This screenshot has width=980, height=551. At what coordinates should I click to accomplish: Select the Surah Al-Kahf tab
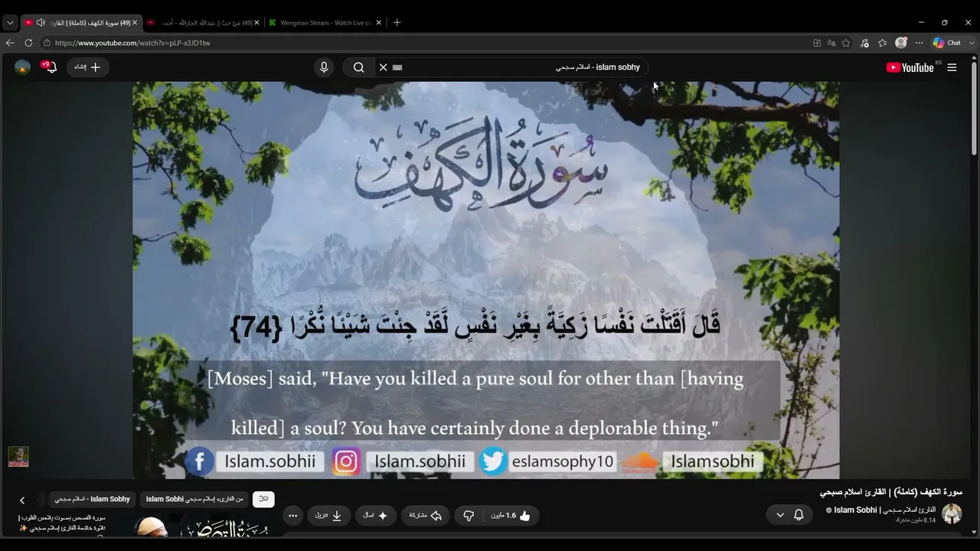click(80, 22)
